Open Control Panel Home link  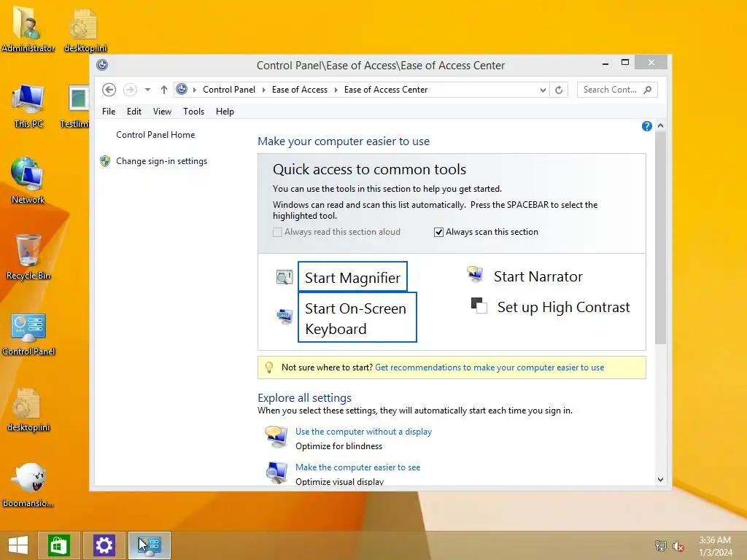[x=155, y=135]
